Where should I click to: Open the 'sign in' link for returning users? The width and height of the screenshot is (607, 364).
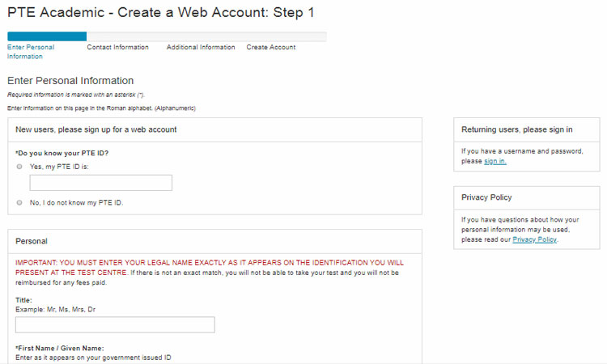coord(495,161)
